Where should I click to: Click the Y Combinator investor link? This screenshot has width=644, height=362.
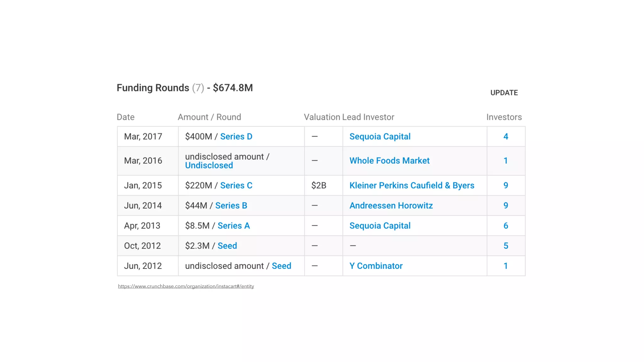coord(376,266)
